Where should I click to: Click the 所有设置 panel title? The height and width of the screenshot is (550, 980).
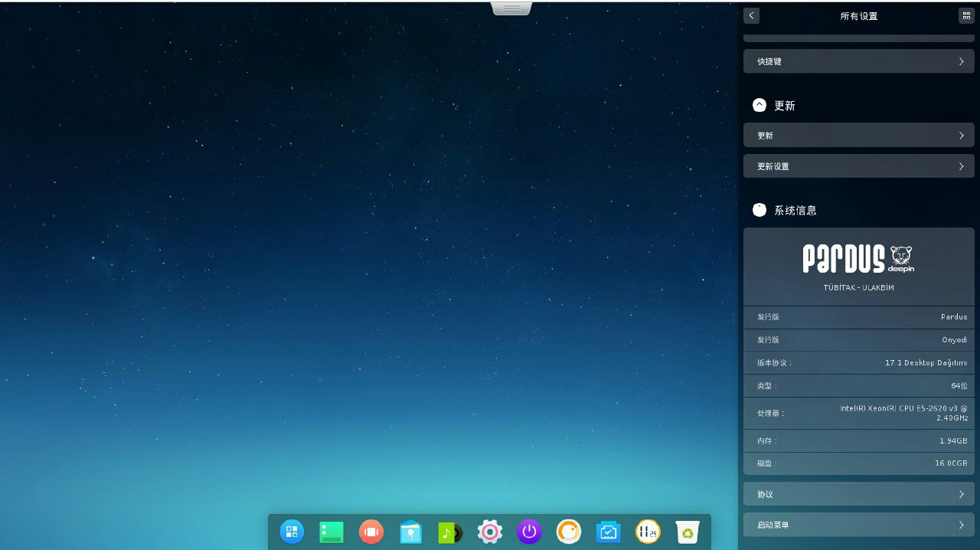(x=859, y=16)
